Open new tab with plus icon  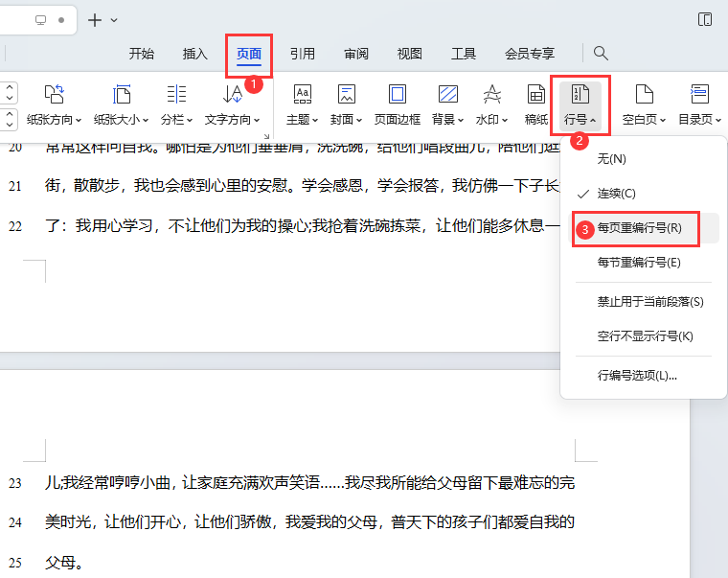(95, 20)
